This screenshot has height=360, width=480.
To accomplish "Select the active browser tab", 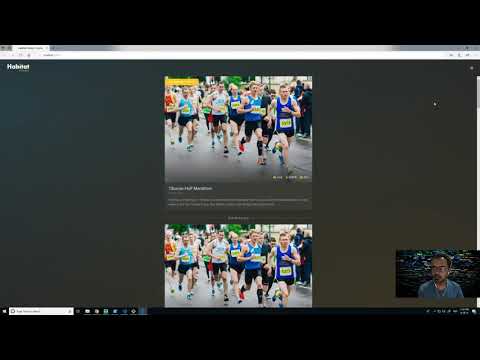I will 30,48.
